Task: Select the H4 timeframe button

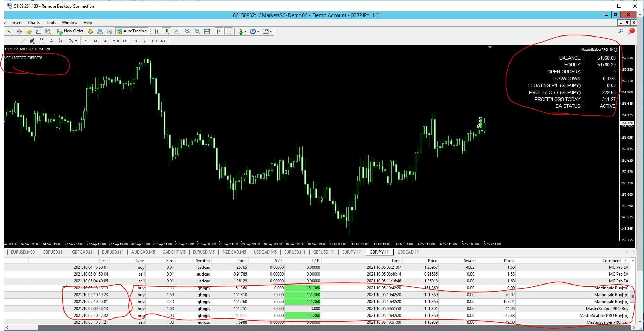Action: [135, 41]
